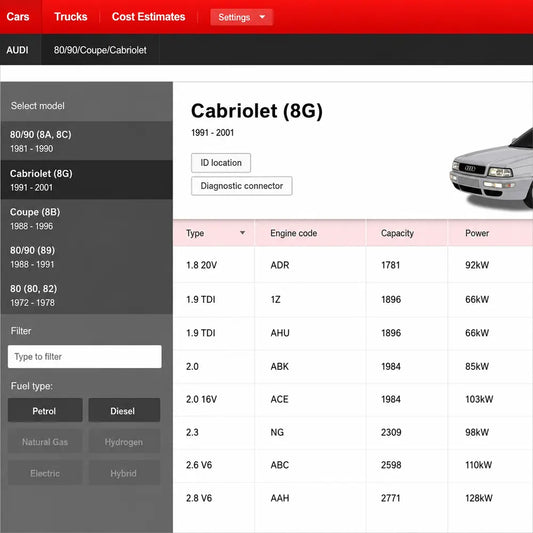Click the ID location button

tap(221, 163)
